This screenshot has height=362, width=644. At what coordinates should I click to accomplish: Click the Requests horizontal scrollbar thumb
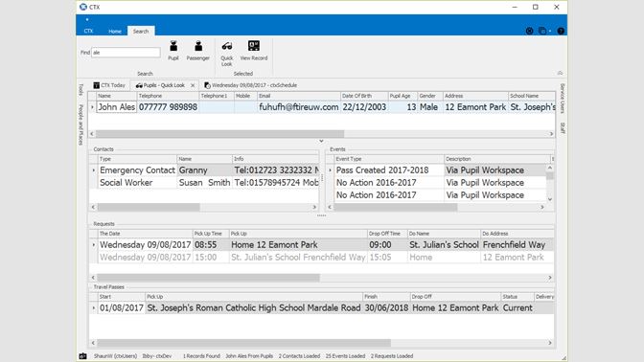tap(208, 278)
